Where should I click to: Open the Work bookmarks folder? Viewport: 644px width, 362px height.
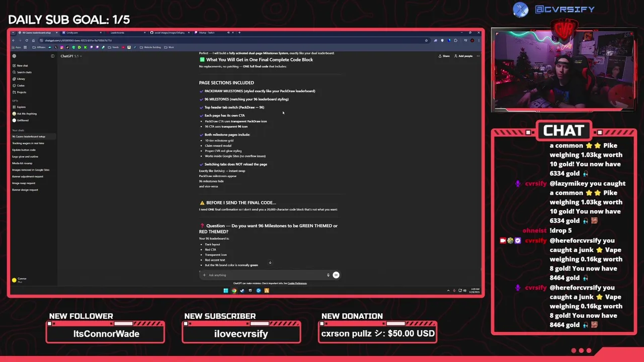pyautogui.click(x=170, y=47)
